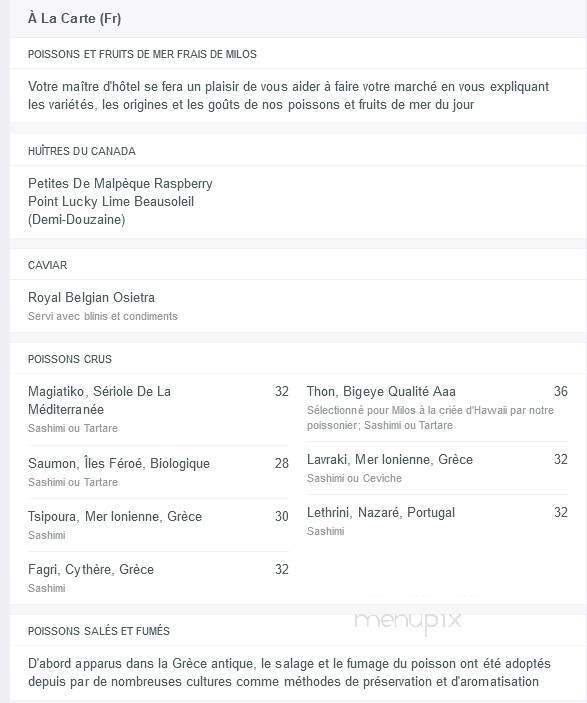Click the 36 price next to Thon

[561, 391]
